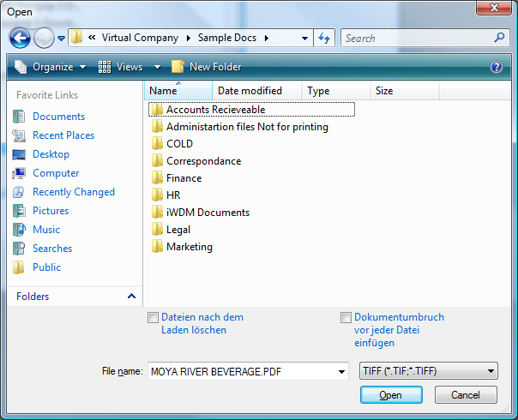Select the Correspondance folder icon
The width and height of the screenshot is (518, 420).
click(157, 161)
